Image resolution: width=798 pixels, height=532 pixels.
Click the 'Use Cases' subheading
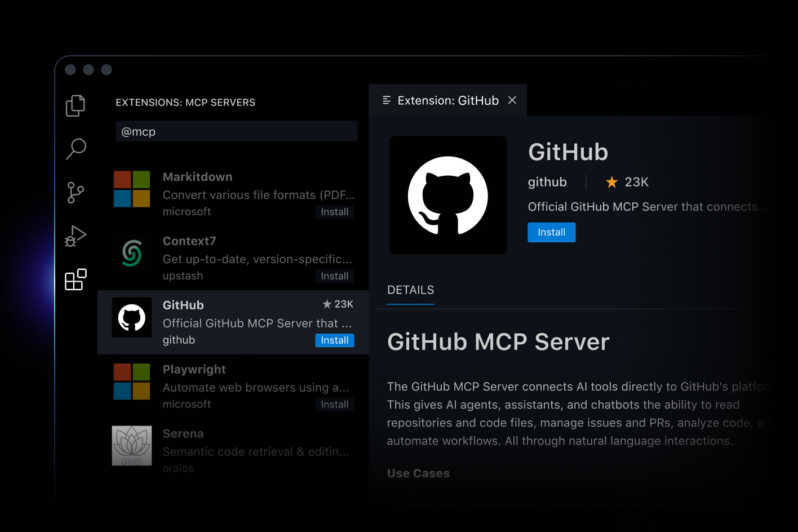coord(418,473)
